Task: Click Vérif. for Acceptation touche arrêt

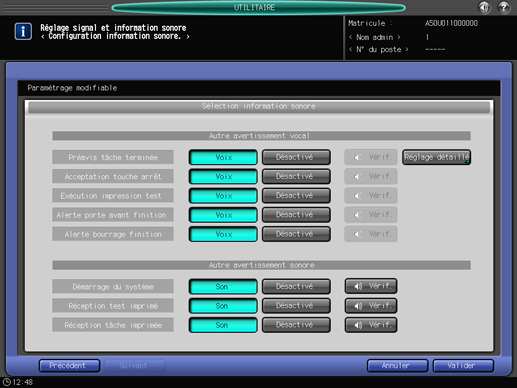Action: point(371,176)
